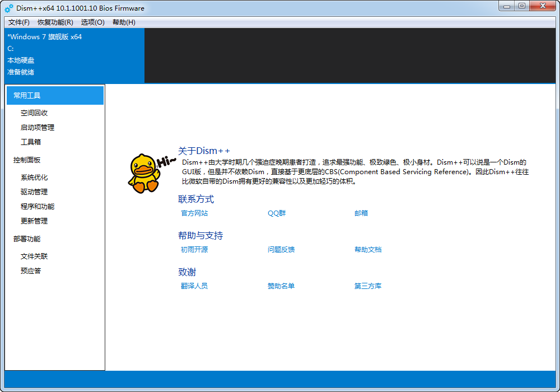Open 启动项管理 in the sidebar

coord(38,128)
